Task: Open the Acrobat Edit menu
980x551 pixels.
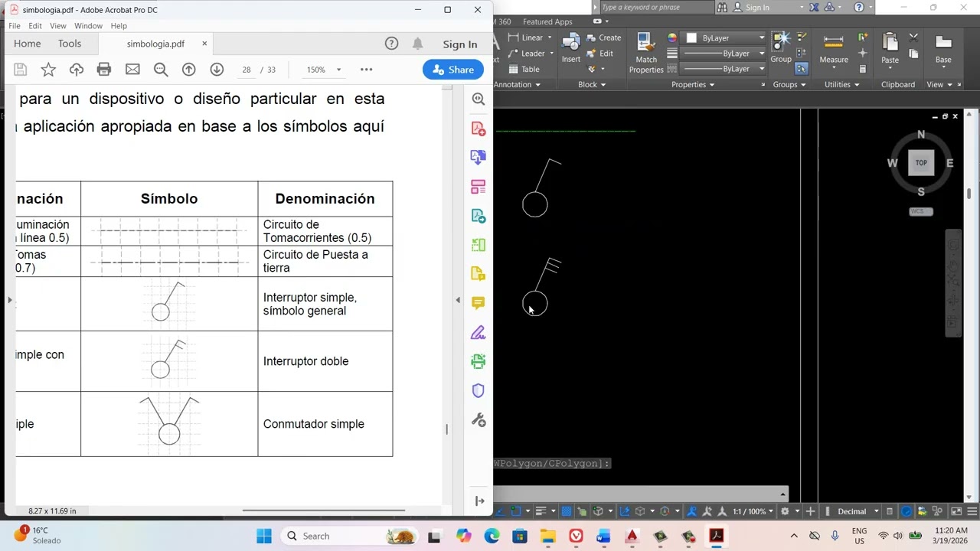Action: click(x=35, y=26)
